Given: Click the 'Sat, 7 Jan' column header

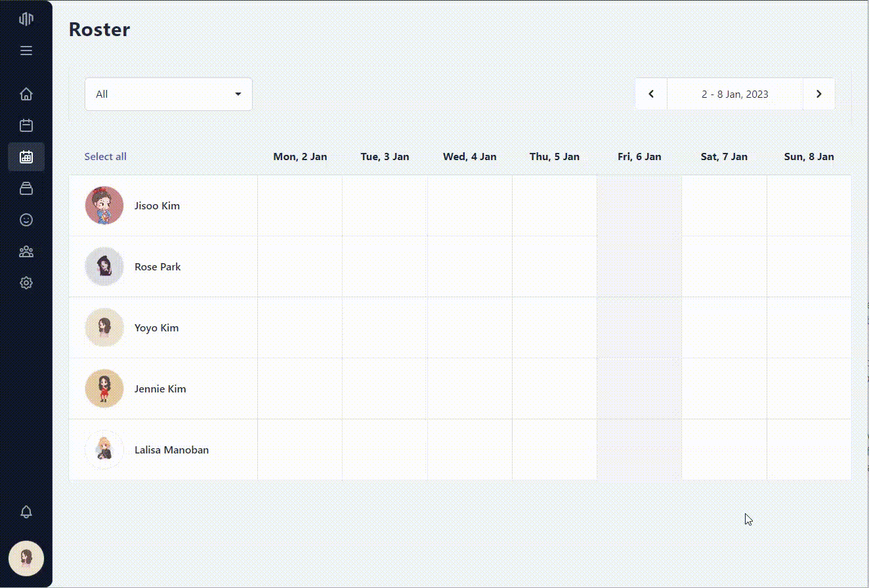Looking at the screenshot, I should pyautogui.click(x=724, y=156).
